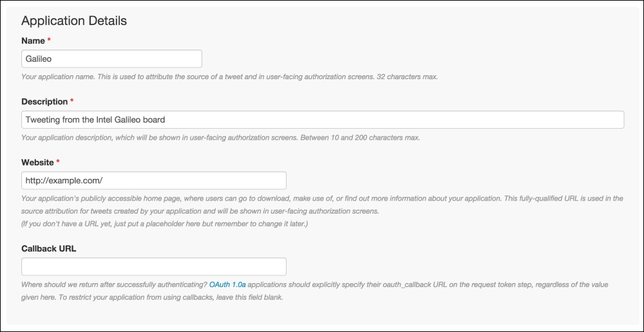
Task: Click the 'Where should we return' help sentence
Action: (x=115, y=284)
